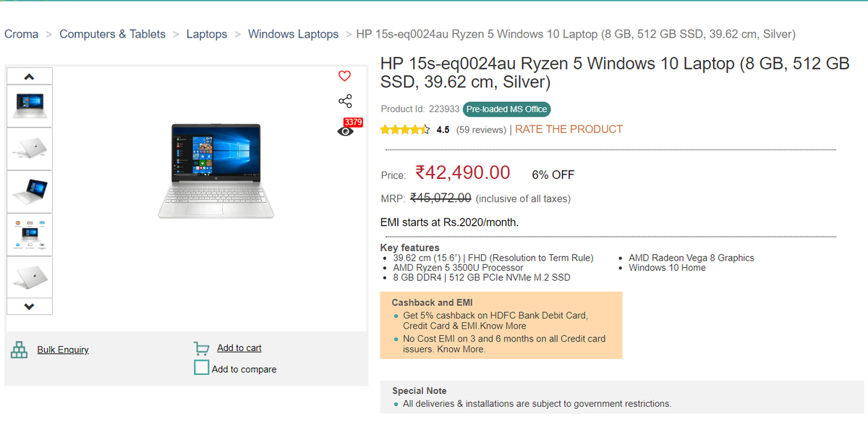
Task: Navigate to Laptops breadcrumb
Action: click(207, 34)
